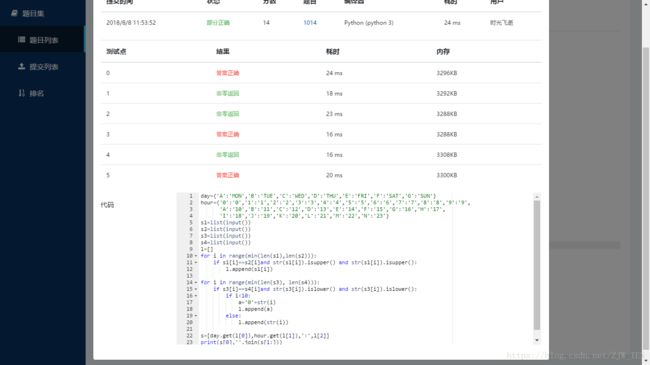650x365 pixels.
Task: Click code line 17 a='0'+str(i)
Action: tap(257, 302)
